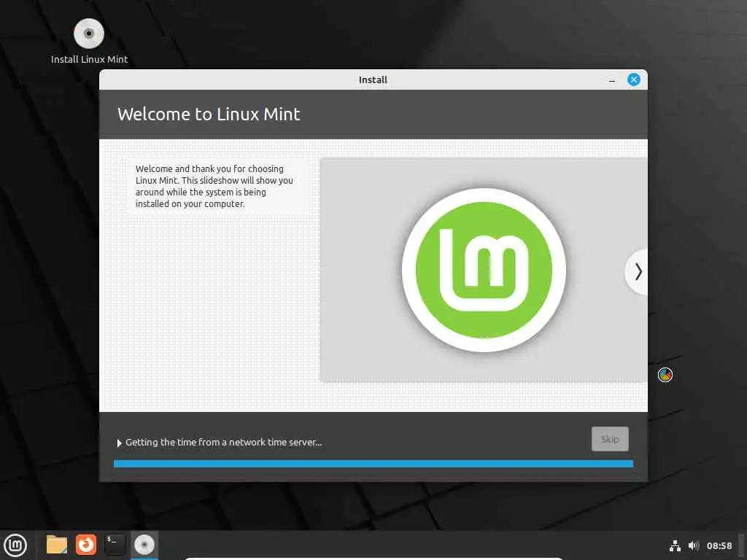
Task: Select the Install task in the panel
Action: click(144, 545)
